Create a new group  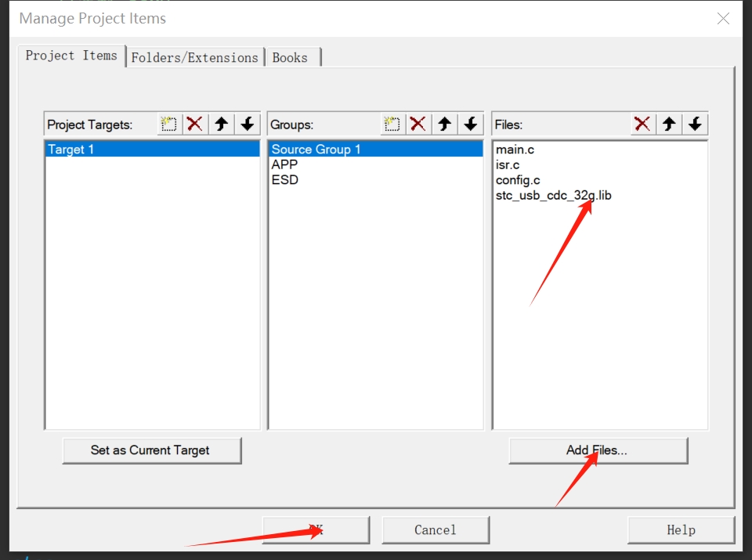(392, 124)
